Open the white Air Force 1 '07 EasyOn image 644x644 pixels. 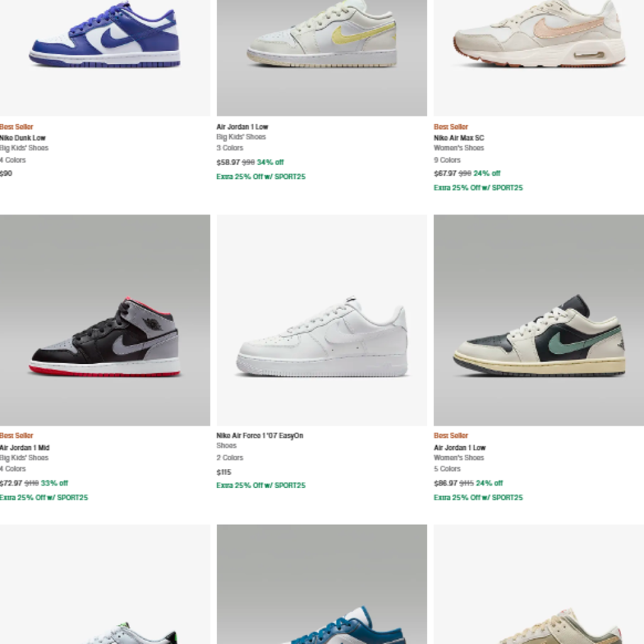[321, 320]
